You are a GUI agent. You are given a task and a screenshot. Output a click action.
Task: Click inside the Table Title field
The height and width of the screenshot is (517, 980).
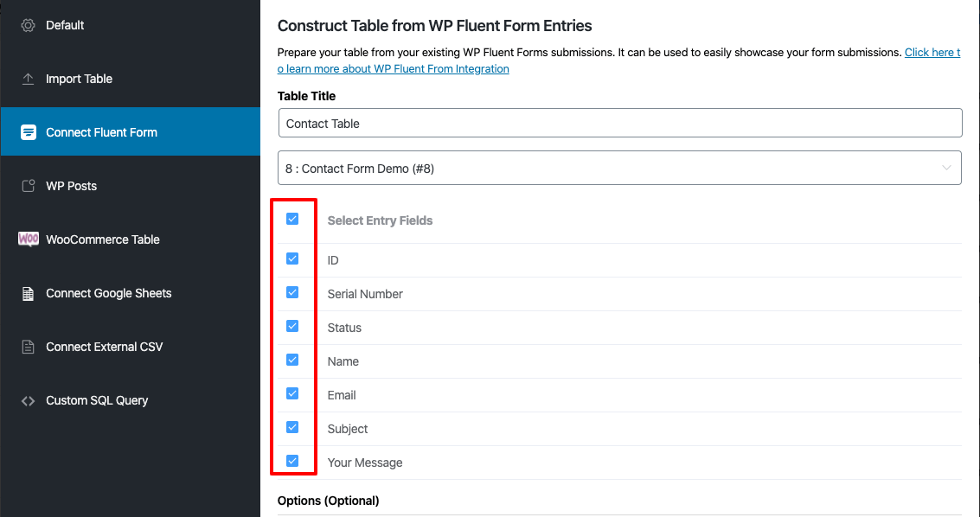point(619,123)
